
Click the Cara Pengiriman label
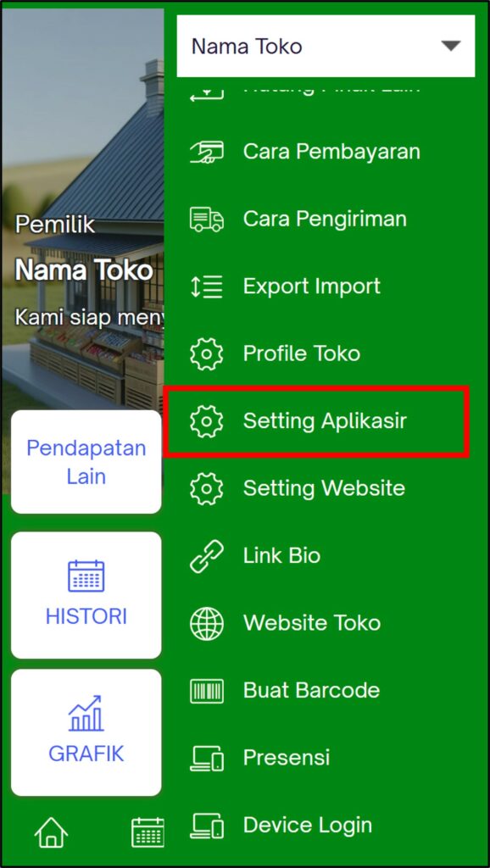tap(325, 219)
